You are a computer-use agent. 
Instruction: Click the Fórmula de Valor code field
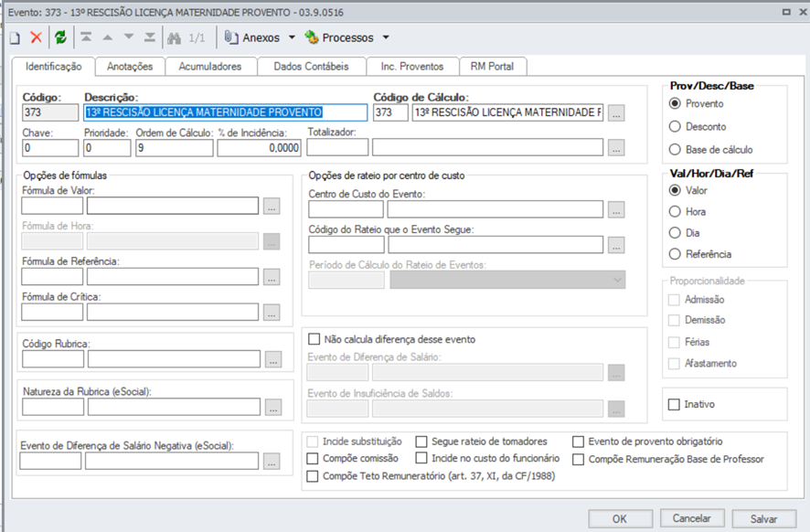(x=52, y=206)
